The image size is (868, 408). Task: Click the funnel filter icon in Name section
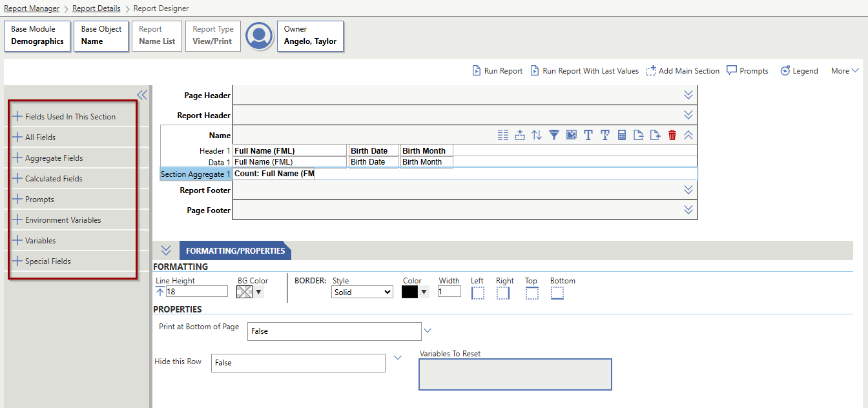(x=554, y=135)
